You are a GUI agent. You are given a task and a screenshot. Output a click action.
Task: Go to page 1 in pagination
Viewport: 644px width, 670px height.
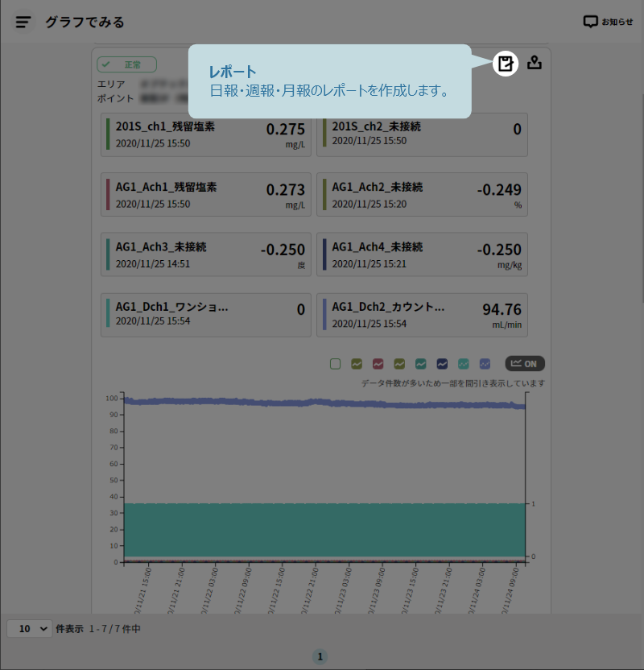(x=320, y=657)
